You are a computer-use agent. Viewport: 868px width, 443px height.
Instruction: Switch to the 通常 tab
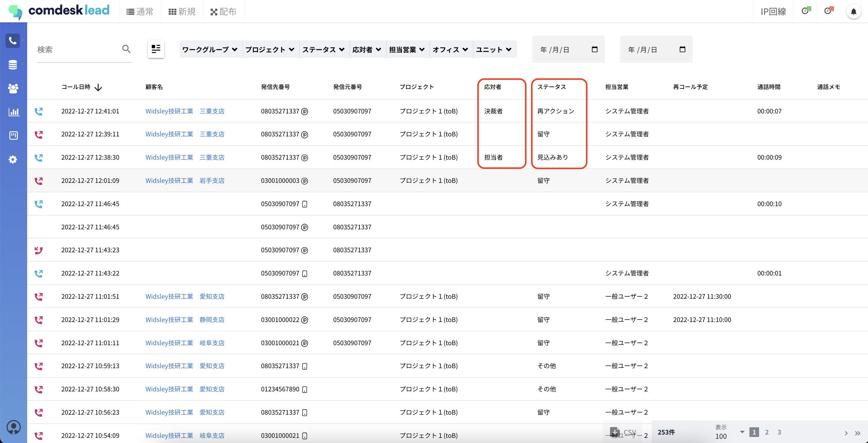[x=139, y=12]
